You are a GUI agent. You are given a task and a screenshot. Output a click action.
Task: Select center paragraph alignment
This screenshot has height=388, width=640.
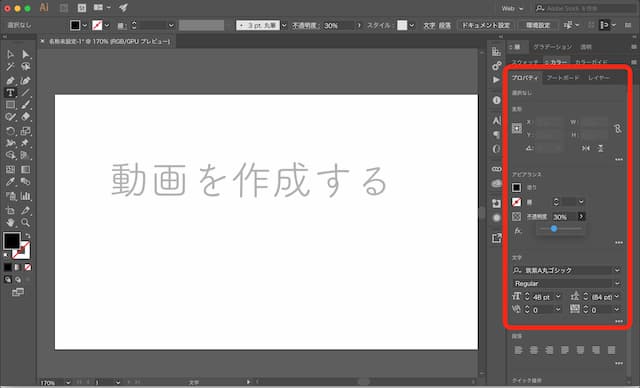(534, 350)
